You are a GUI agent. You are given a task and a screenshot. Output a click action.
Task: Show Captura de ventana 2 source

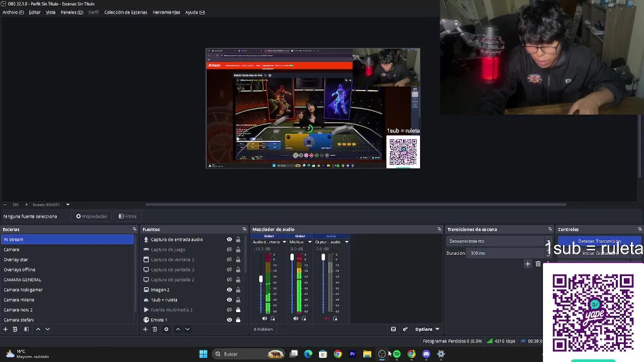pyautogui.click(x=229, y=259)
